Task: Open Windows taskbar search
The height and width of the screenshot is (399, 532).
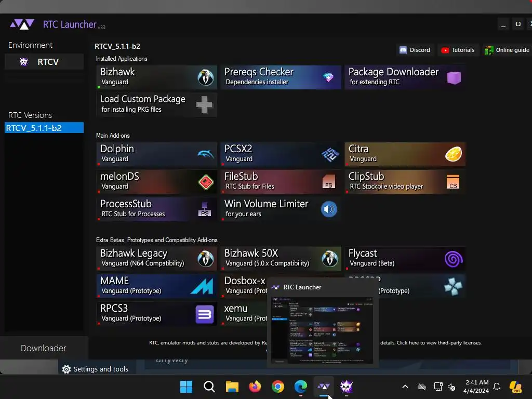Action: pyautogui.click(x=209, y=387)
